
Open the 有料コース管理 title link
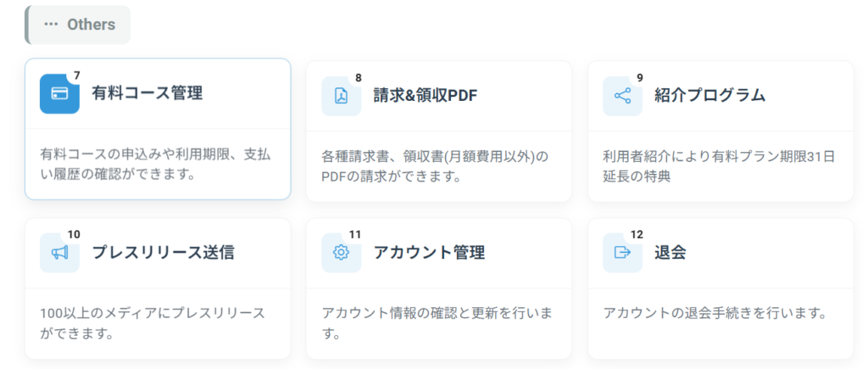147,92
